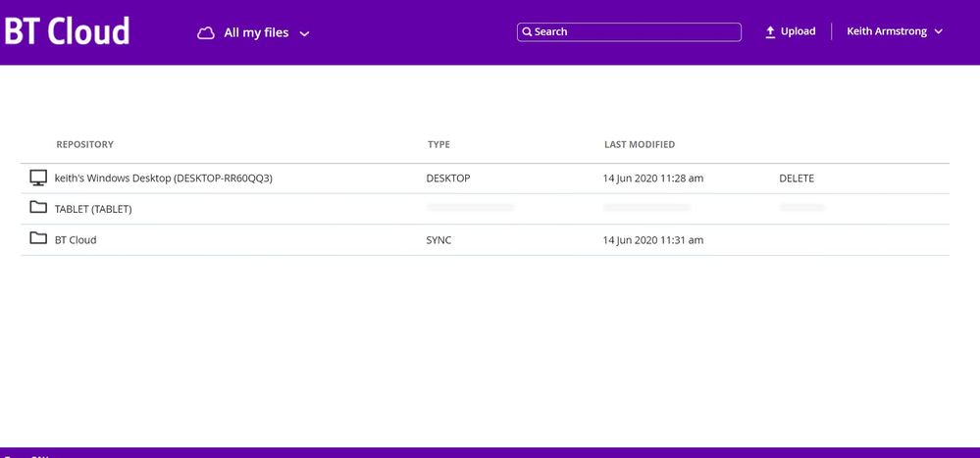
Task: Expand the chevron next to Keith Armstrong
Action: (938, 31)
